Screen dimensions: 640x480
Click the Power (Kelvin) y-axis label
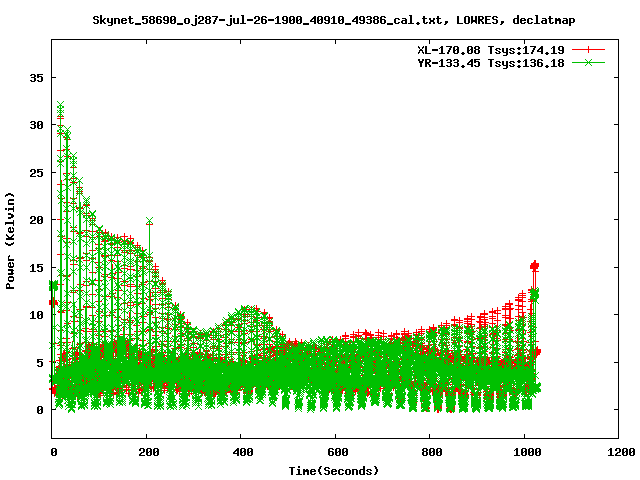pyautogui.click(x=10, y=241)
